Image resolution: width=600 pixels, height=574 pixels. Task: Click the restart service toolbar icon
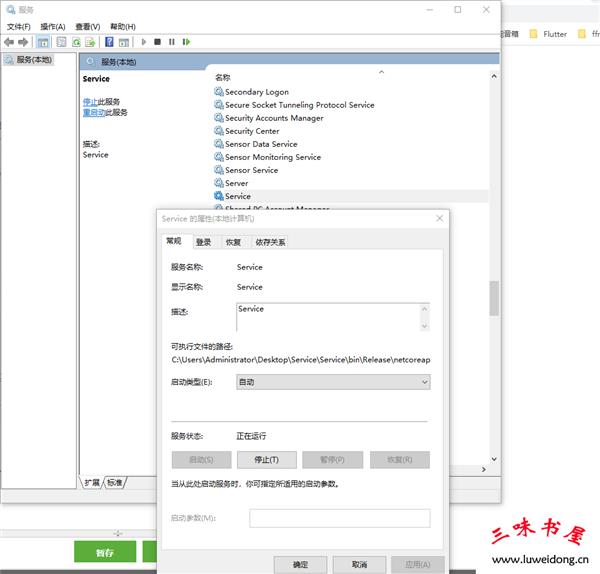pyautogui.click(x=186, y=42)
